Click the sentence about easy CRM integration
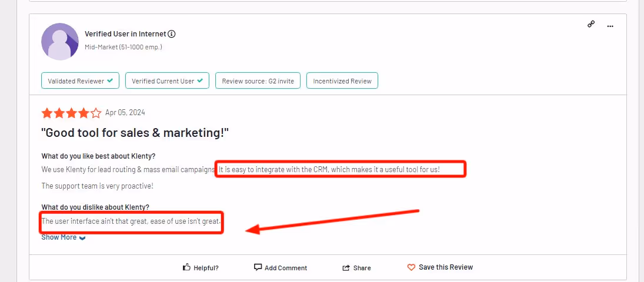The image size is (644, 282). pos(329,169)
